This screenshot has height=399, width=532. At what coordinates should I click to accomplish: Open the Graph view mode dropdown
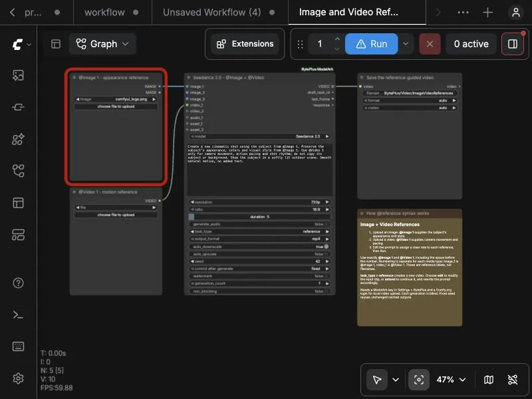[x=102, y=44]
